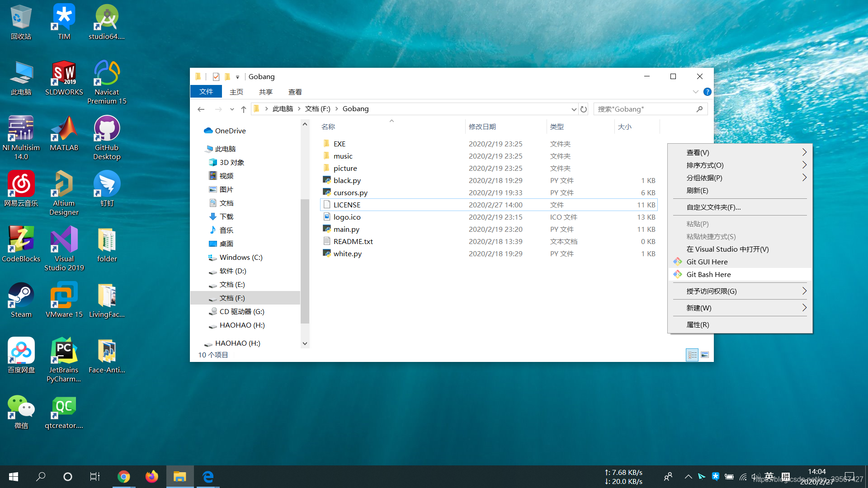
Task: Open Firefox from the taskbar
Action: [x=151, y=477]
